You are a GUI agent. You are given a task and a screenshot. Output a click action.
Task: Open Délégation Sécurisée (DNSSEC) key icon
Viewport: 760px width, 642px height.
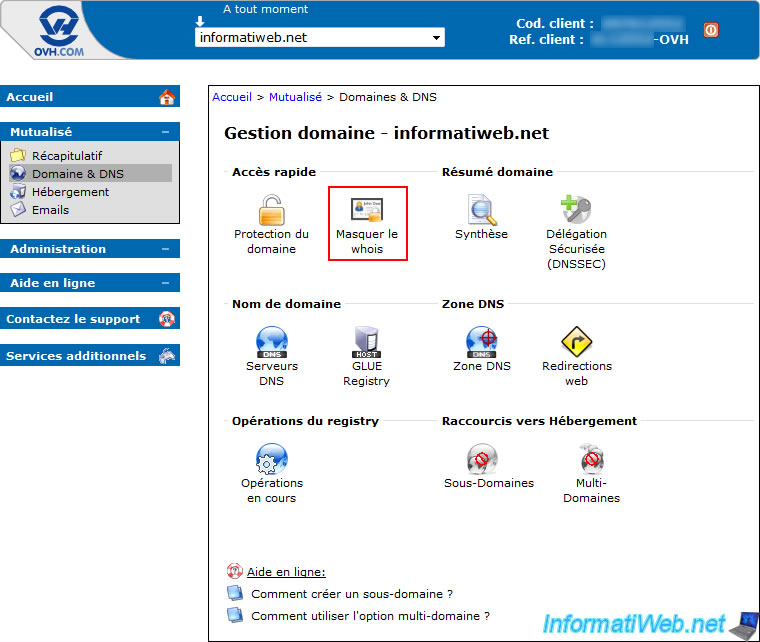click(576, 209)
